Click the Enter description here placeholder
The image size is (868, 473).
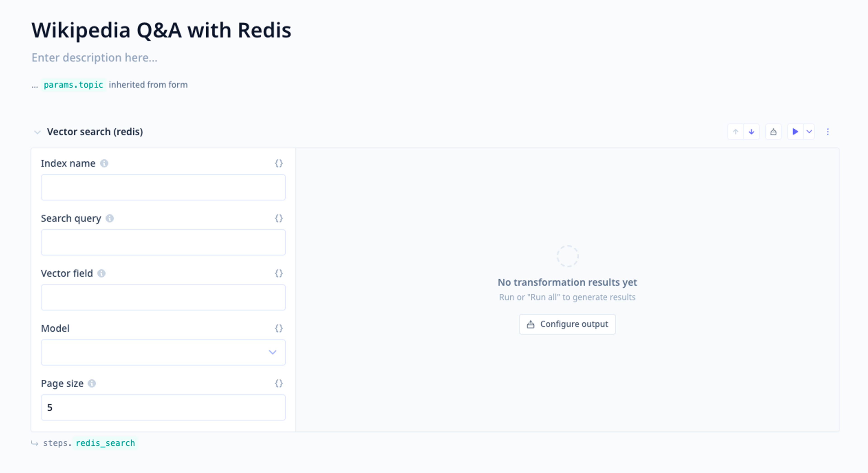[94, 58]
